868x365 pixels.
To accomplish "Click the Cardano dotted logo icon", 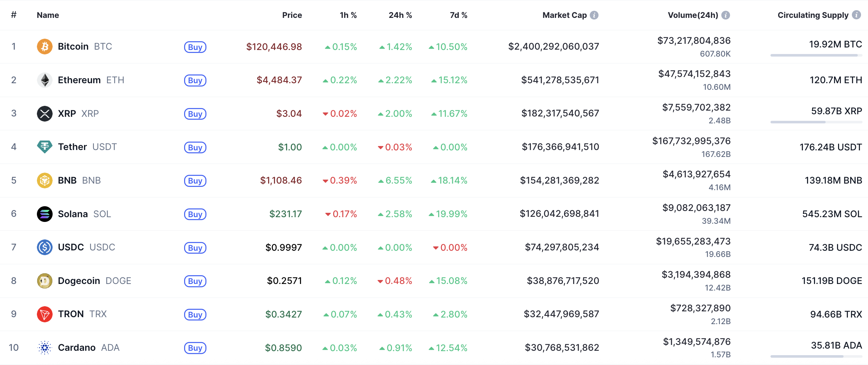I will click(45, 347).
